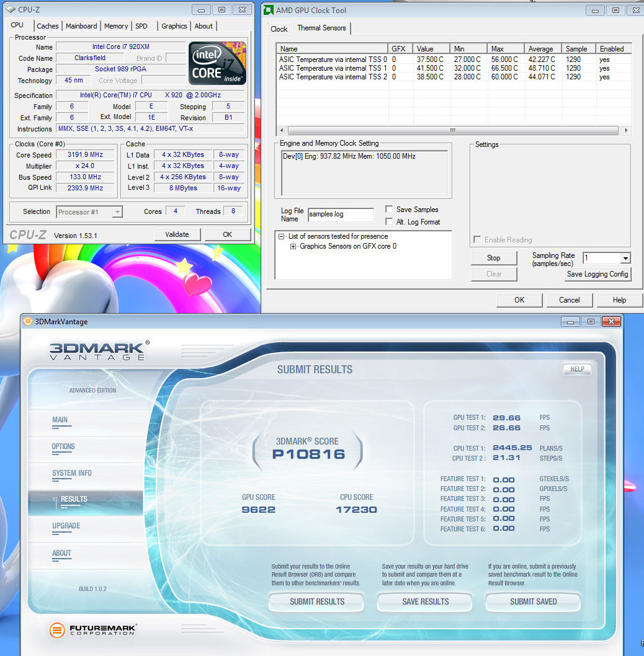The width and height of the screenshot is (644, 656).
Task: Toggle the Enable Reading checkbox
Action: [x=477, y=239]
